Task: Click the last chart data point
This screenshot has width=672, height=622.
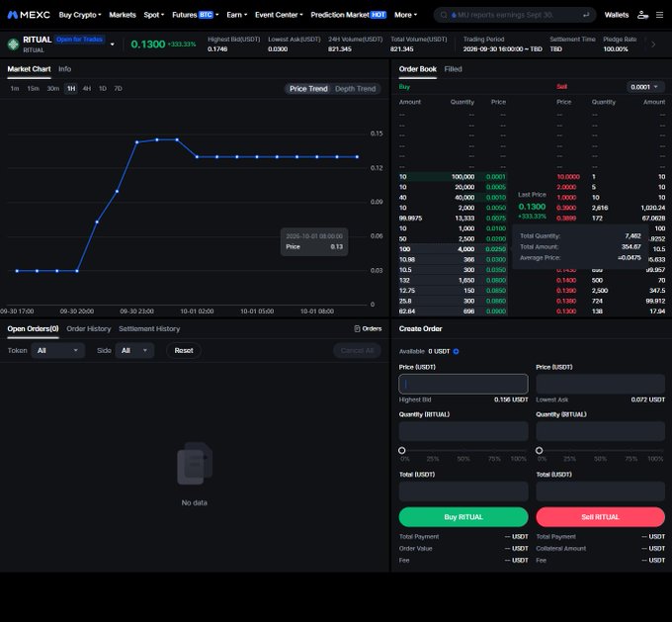Action: click(x=357, y=157)
